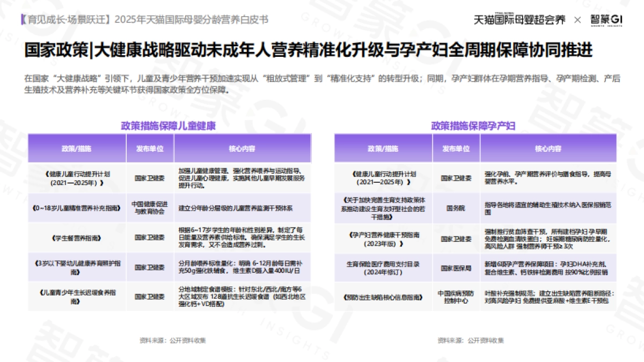Click the 《健康儿童行动提升计划》 cell in left table
The height and width of the screenshot is (362, 644).
(x=77, y=177)
